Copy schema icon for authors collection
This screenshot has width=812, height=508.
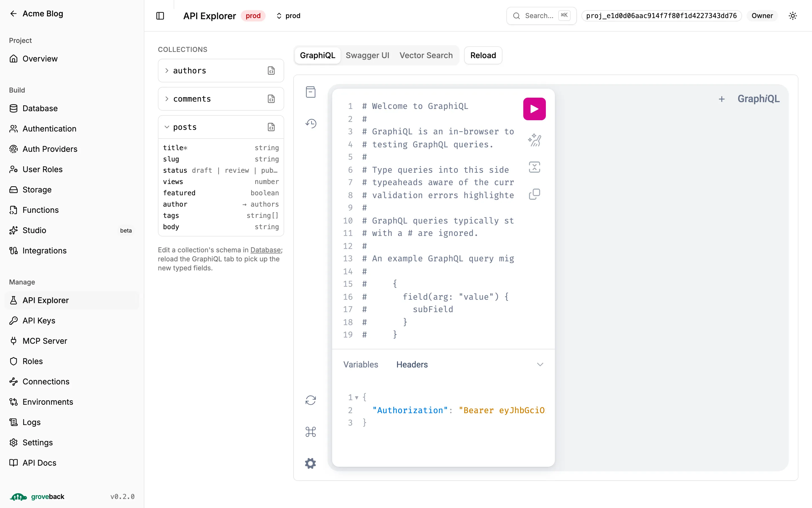pos(271,71)
